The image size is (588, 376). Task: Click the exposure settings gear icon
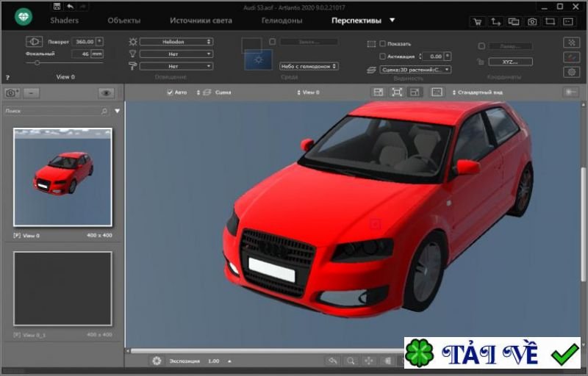157,361
